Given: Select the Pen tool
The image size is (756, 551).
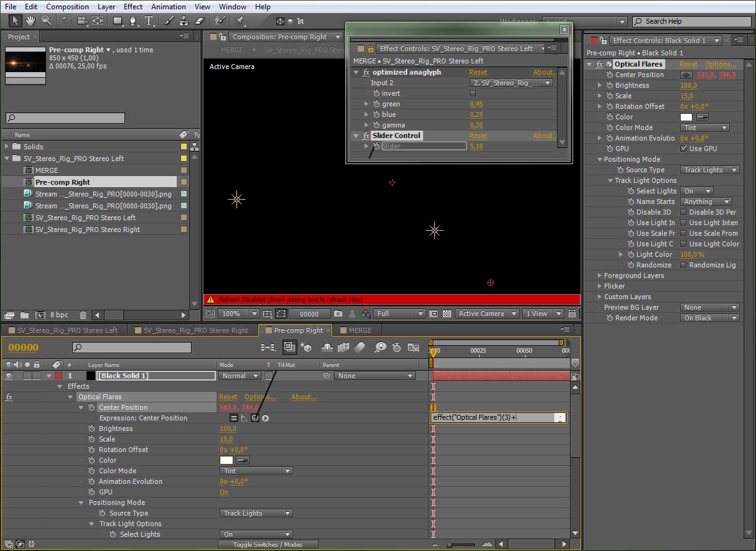Looking at the screenshot, I should [x=133, y=21].
